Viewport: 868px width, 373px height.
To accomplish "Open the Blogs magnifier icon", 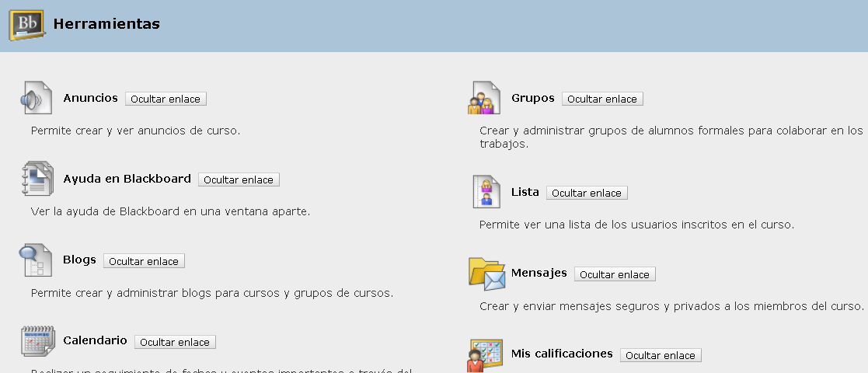I will click(x=37, y=260).
